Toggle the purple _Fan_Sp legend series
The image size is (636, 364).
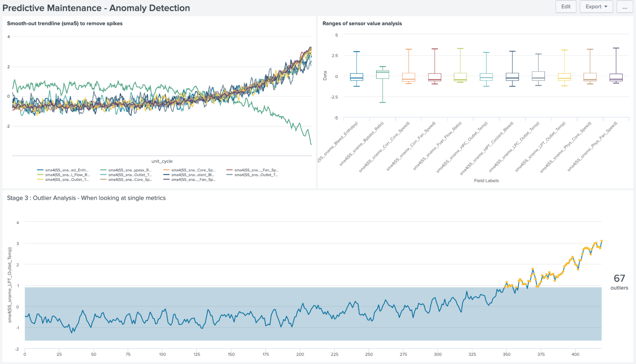189,180
